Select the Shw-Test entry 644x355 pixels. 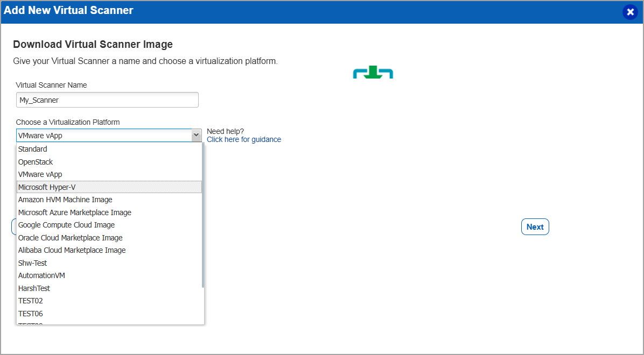[33, 263]
